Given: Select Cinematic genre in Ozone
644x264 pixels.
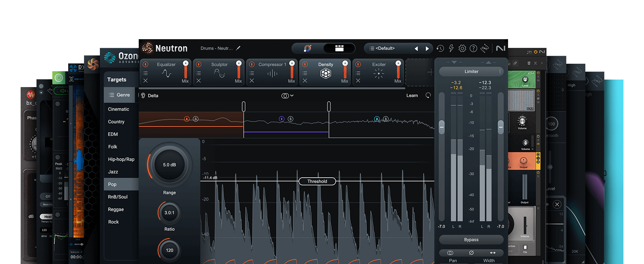Looking at the screenshot, I should point(118,109).
